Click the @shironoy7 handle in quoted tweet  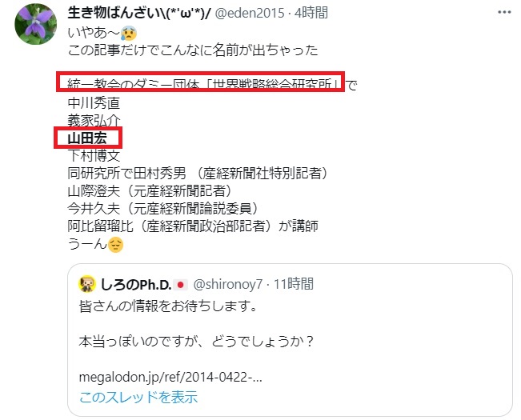(227, 285)
